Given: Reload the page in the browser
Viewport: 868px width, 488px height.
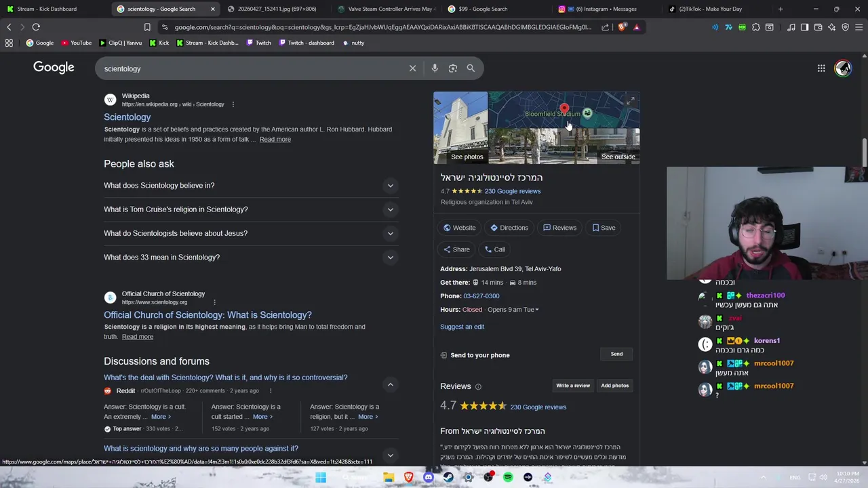Looking at the screenshot, I should 36,27.
